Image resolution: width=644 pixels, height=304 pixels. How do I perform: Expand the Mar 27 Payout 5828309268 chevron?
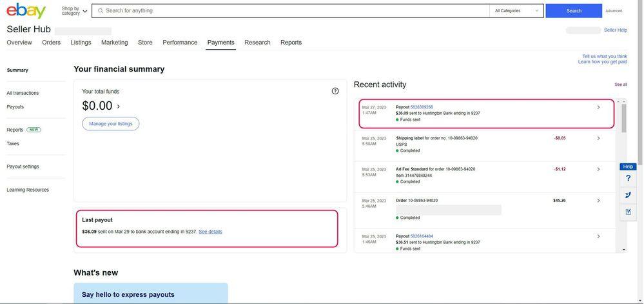(x=598, y=107)
